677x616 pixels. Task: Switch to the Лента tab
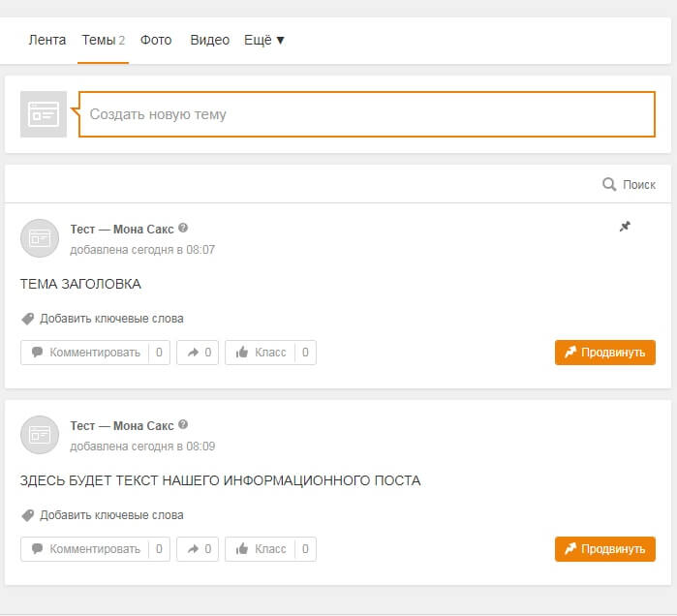pyautogui.click(x=47, y=40)
